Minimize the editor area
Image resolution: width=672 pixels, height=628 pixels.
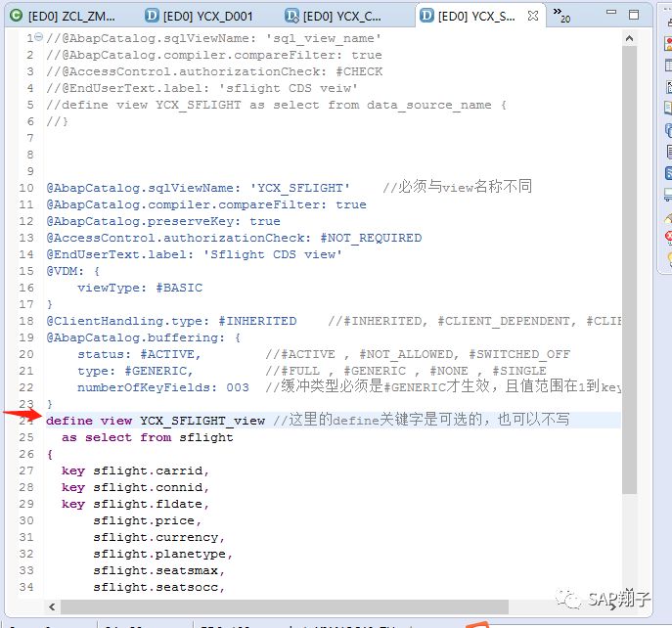click(611, 13)
